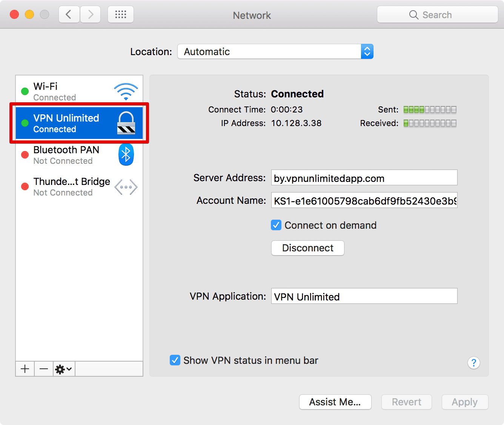Click the Server Address text field
The width and height of the screenshot is (504, 425).
coord(364,178)
